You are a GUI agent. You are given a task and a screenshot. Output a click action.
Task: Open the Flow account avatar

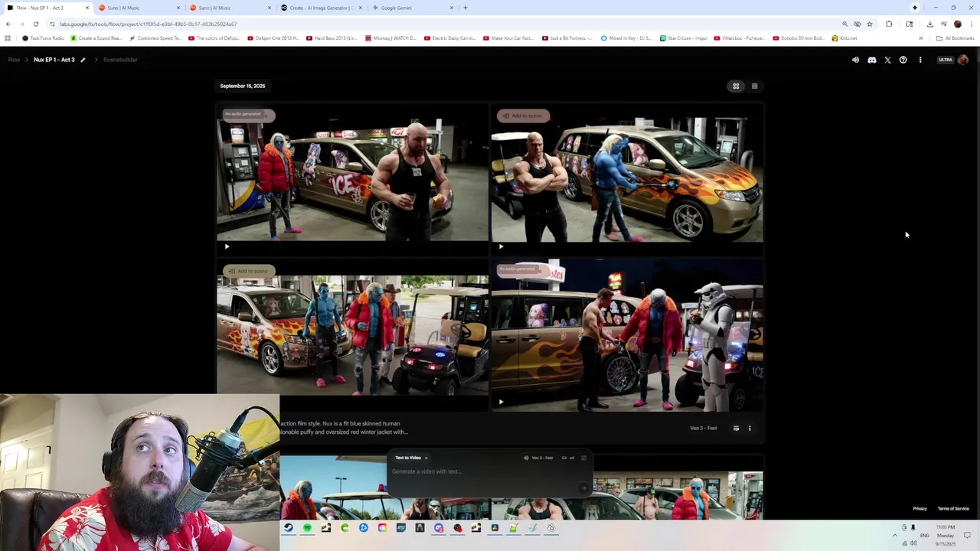point(963,60)
